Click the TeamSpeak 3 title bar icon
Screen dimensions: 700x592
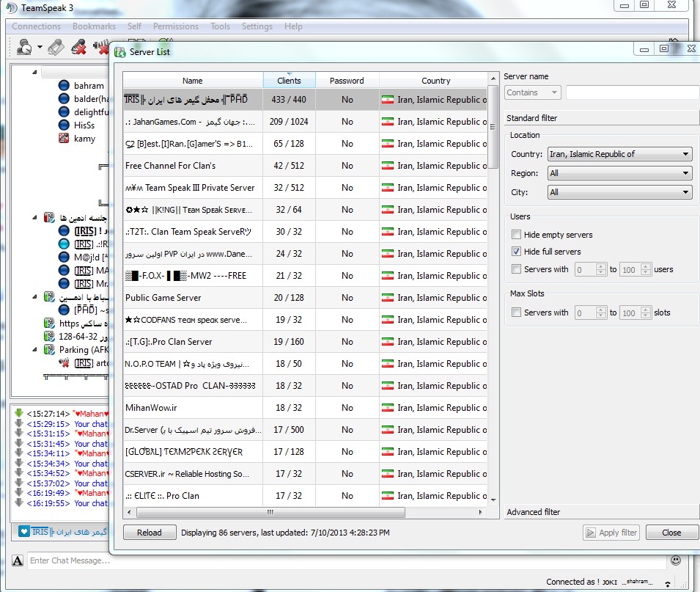pyautogui.click(x=11, y=8)
